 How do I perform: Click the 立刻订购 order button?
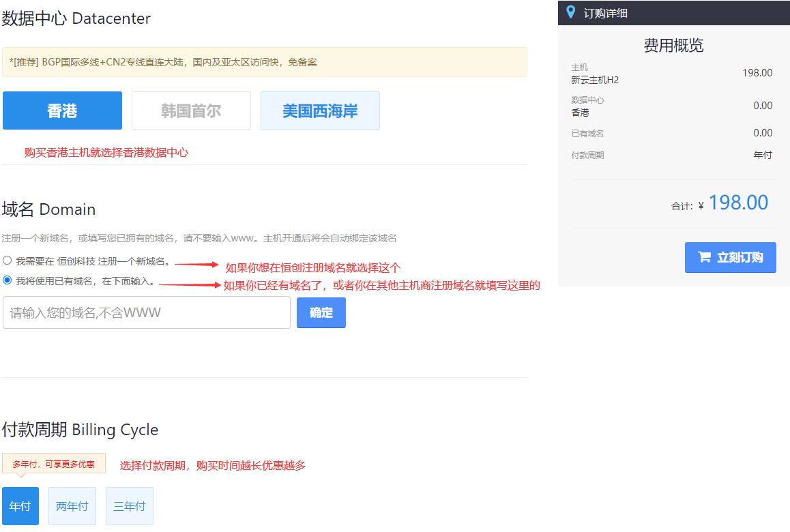pos(730,257)
